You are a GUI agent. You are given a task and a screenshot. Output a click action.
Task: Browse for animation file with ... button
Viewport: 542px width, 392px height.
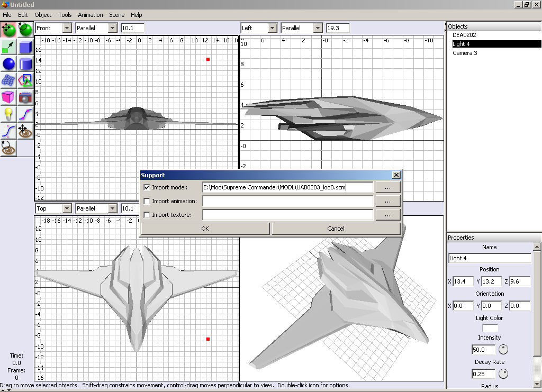tap(388, 201)
